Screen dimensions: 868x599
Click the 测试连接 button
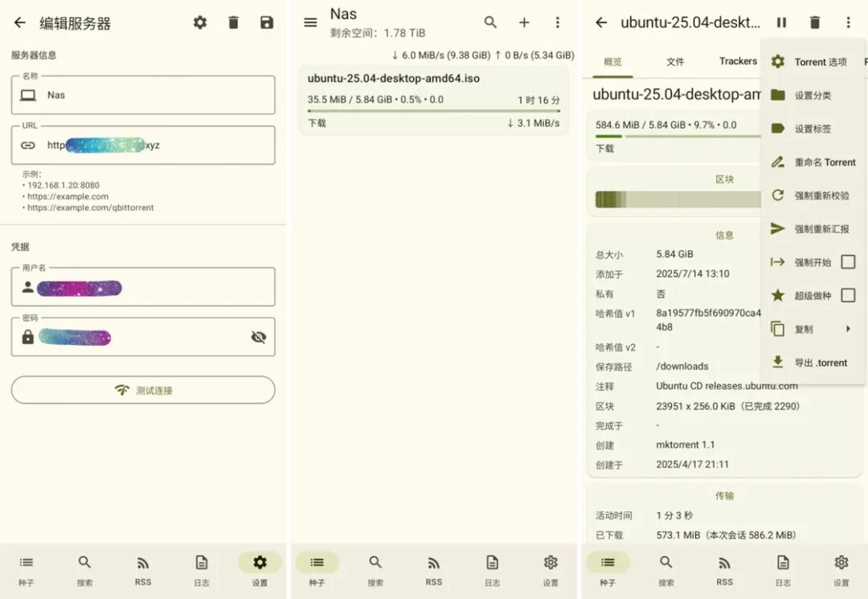143,390
